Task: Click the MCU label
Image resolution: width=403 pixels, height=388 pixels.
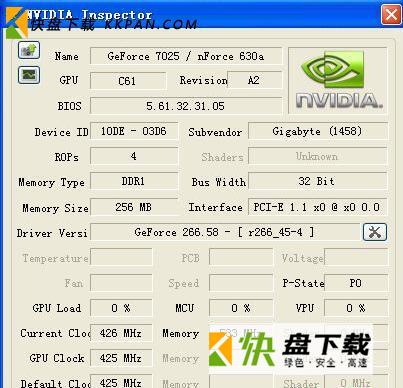Action: click(185, 308)
